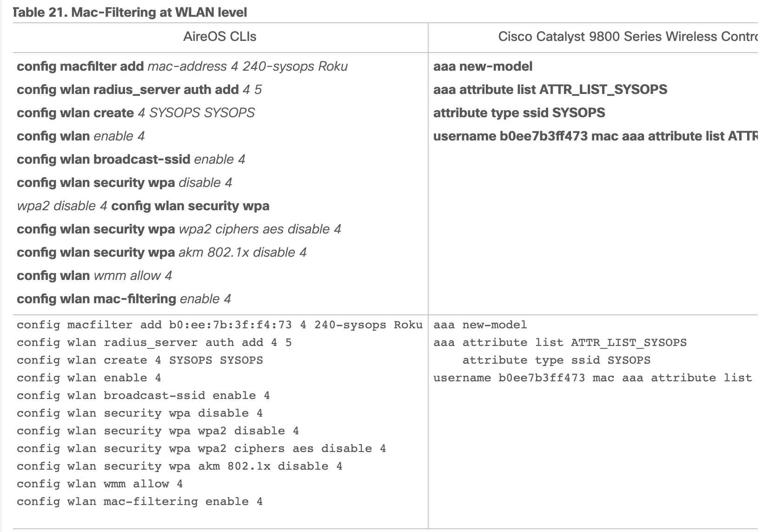The image size is (769, 532).
Task: Click monospace 'config wlan enable 4' line
Action: [89, 378]
